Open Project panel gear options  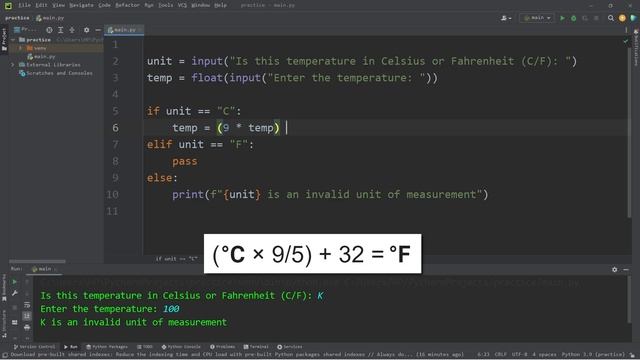click(x=86, y=30)
